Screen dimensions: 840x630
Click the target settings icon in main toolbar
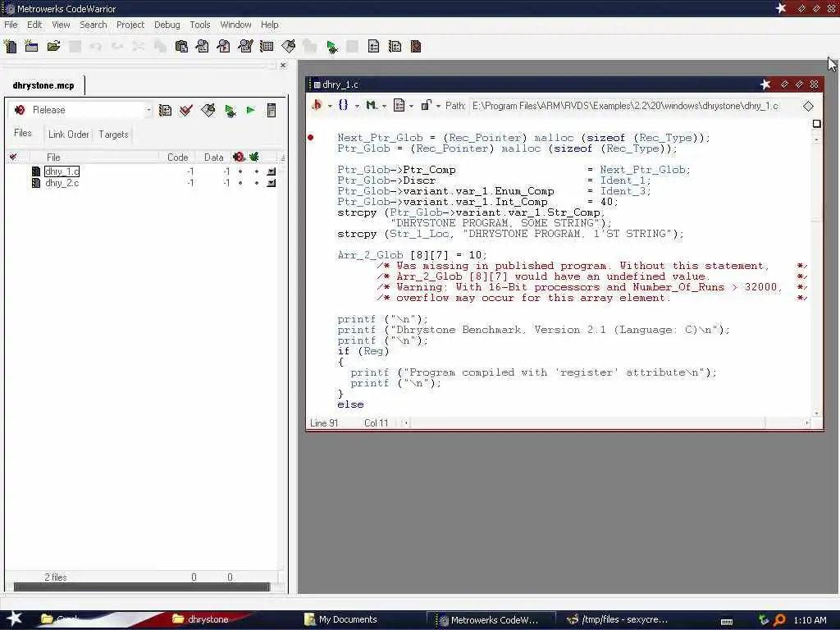click(x=395, y=47)
